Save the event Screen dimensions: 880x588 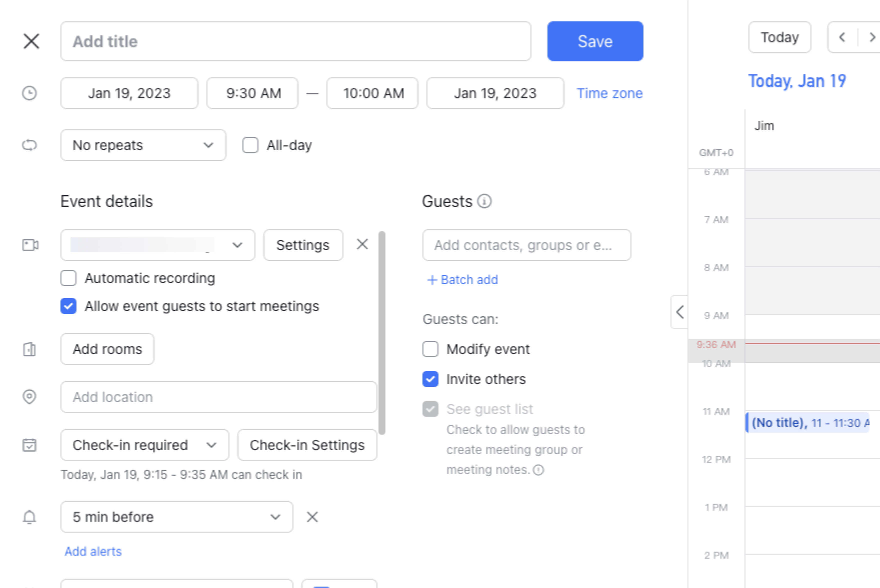(x=595, y=41)
